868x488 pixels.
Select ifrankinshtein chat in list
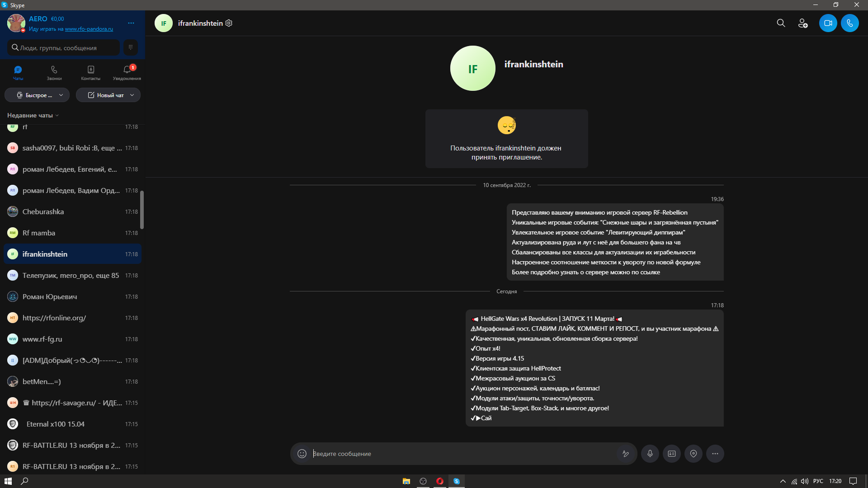[72, 254]
